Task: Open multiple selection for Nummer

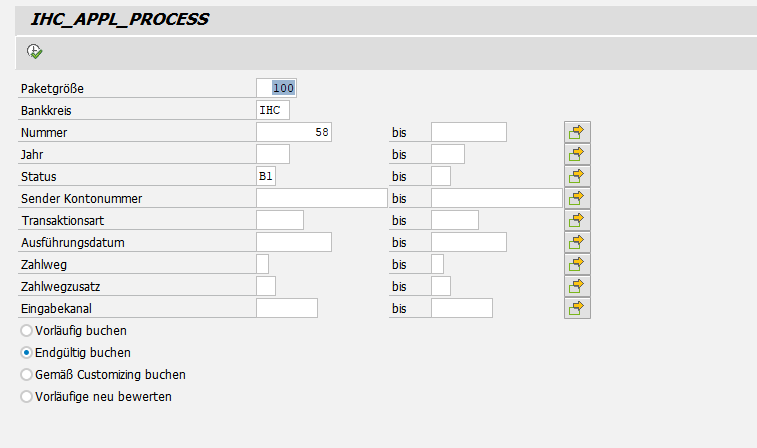Action: 577,132
